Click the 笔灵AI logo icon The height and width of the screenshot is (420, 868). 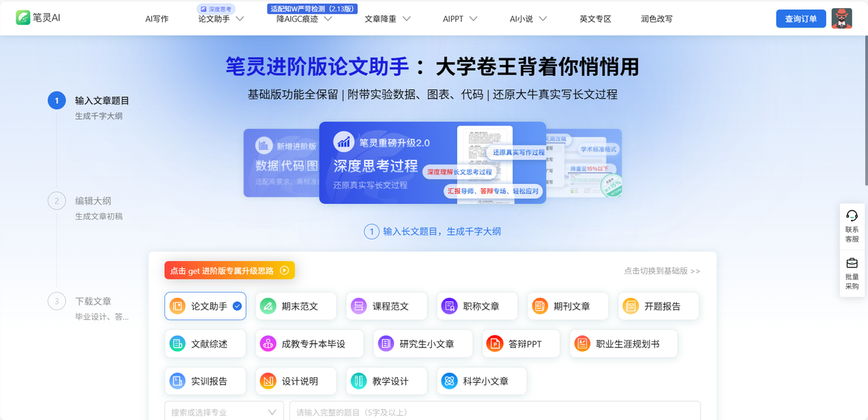(x=23, y=18)
